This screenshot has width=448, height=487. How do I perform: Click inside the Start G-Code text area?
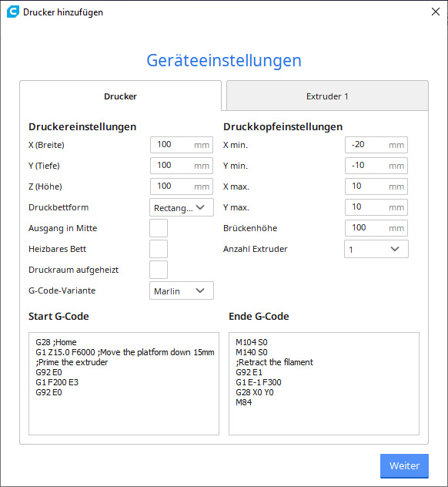click(x=124, y=384)
